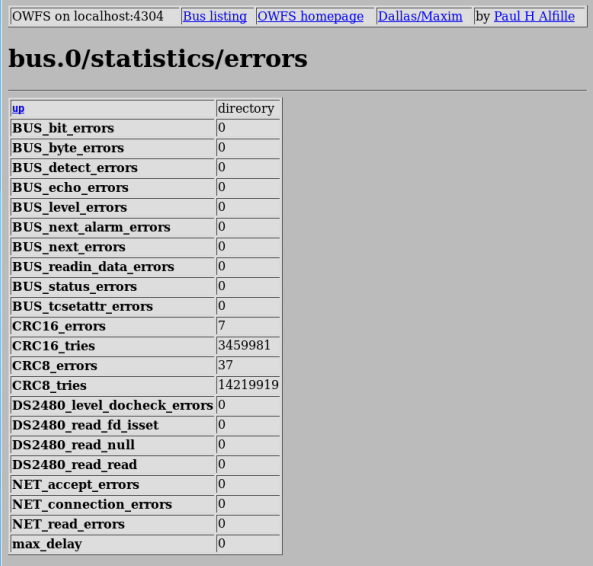The width and height of the screenshot is (593, 566).
Task: Select the BUS_next_alarm_errors row label
Action: 91,227
